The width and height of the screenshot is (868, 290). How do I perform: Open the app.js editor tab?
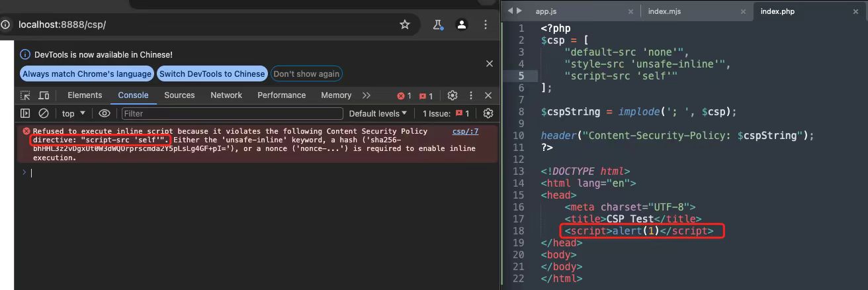coord(547,11)
